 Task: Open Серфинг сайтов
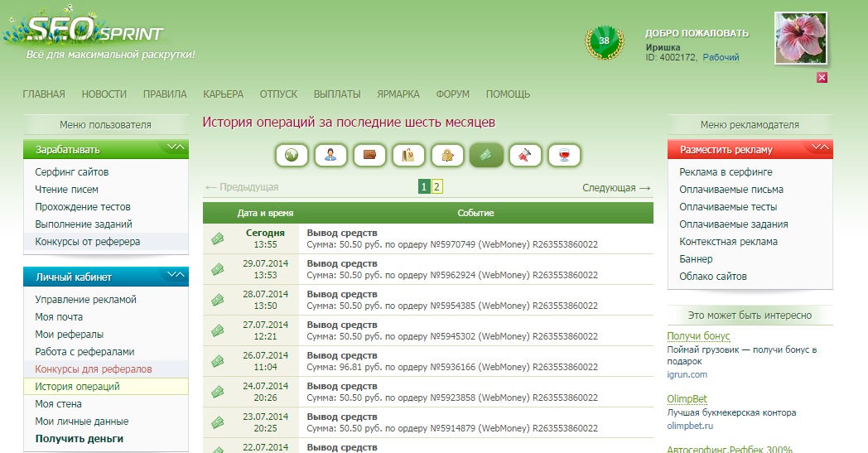[72, 171]
